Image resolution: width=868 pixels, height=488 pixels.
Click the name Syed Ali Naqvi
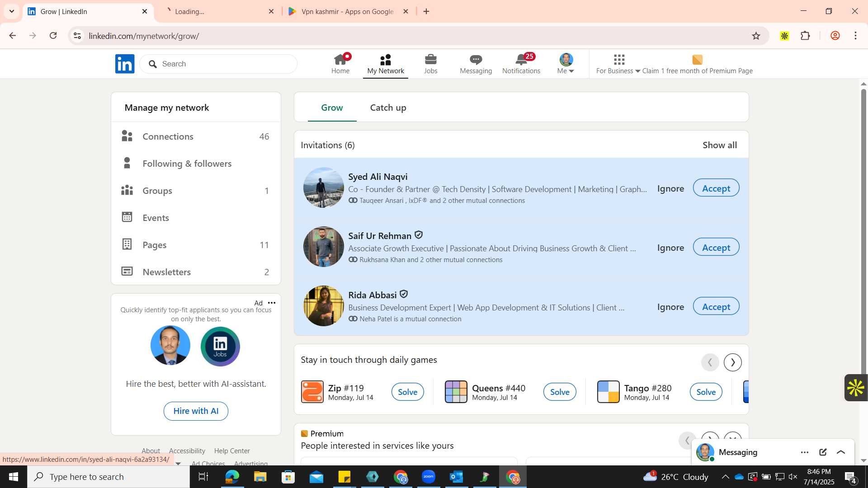pyautogui.click(x=377, y=177)
